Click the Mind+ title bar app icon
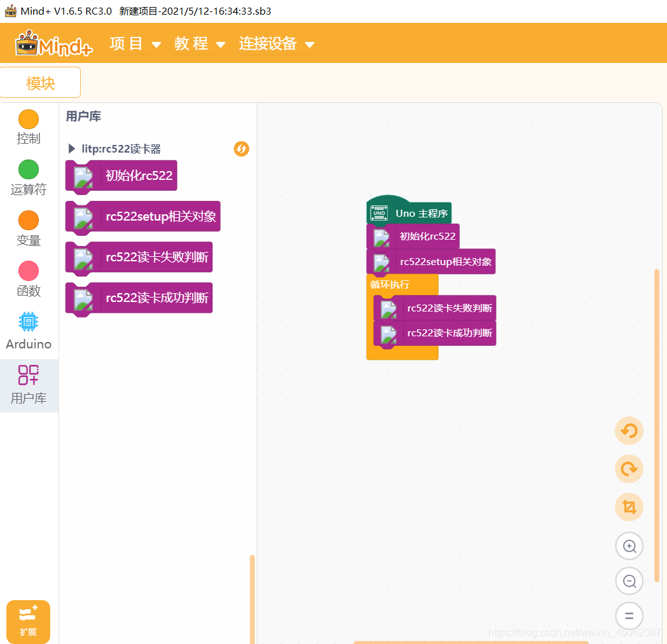The height and width of the screenshot is (644, 667). (11, 11)
